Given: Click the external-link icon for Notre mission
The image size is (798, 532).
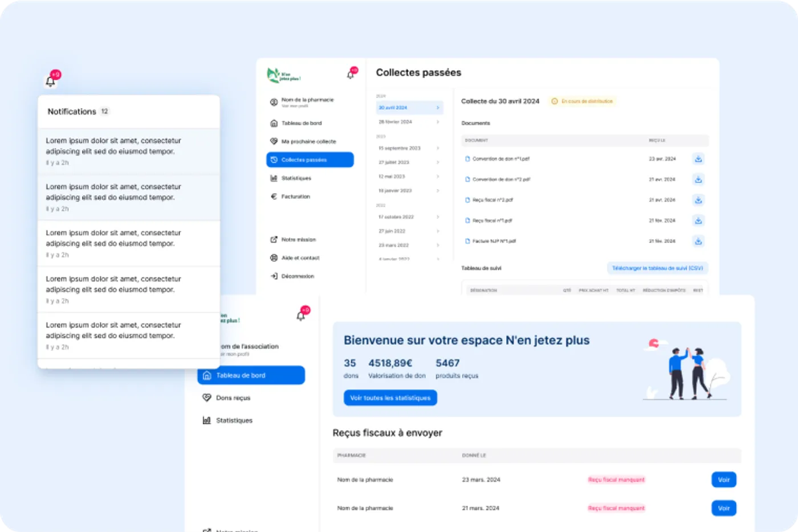Looking at the screenshot, I should [274, 240].
